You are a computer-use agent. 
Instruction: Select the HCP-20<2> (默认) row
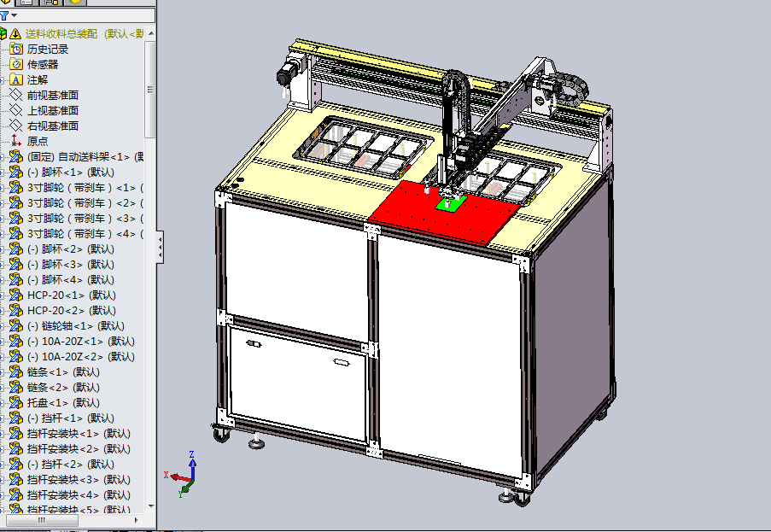click(x=72, y=310)
